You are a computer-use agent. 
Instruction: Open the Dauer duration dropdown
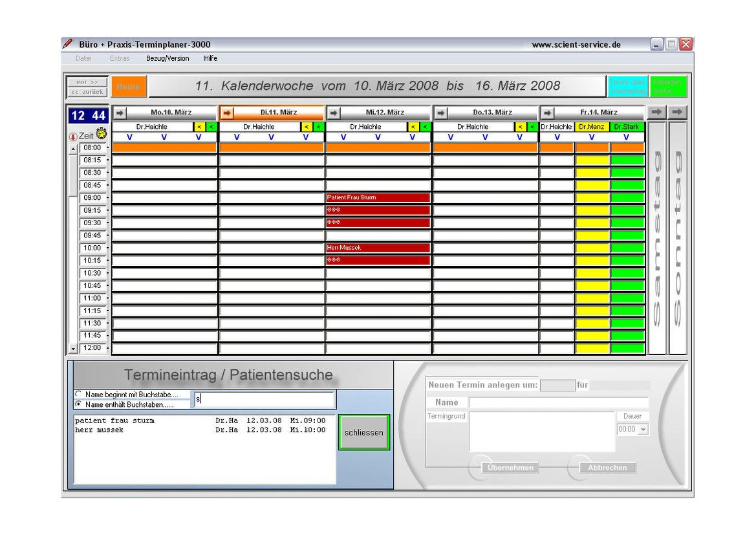pyautogui.click(x=643, y=430)
